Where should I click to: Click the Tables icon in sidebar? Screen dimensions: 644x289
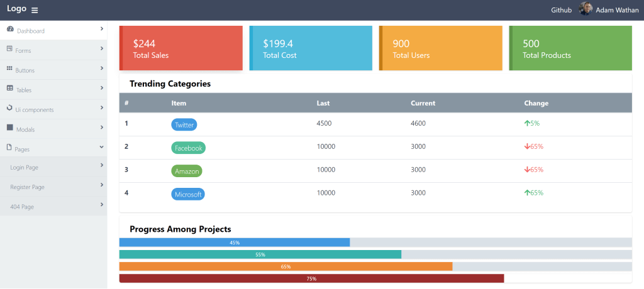point(10,88)
